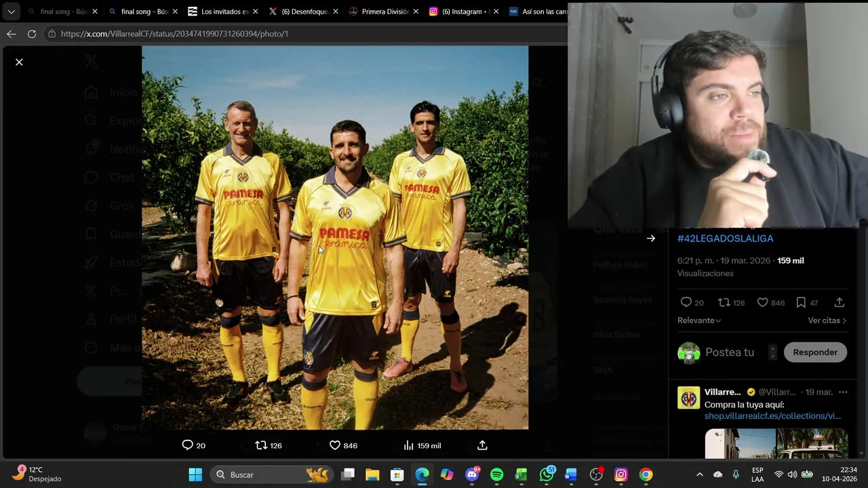The image size is (868, 488).
Task: Click the volume icon in the system tray
Action: [793, 474]
